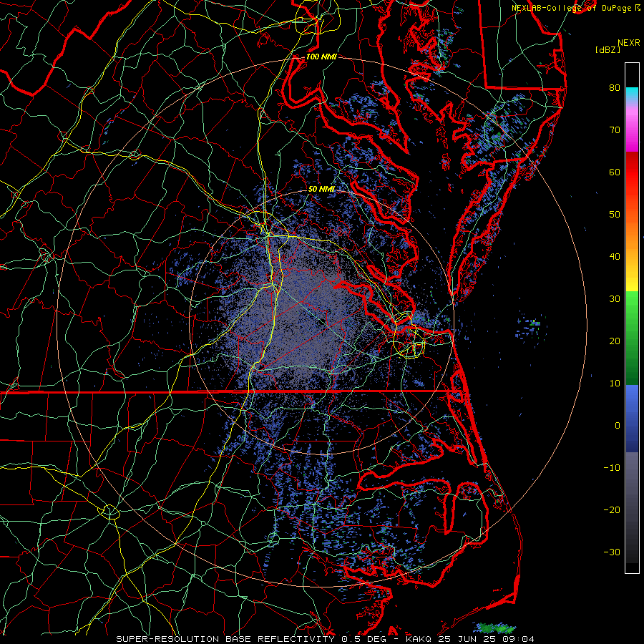The width and height of the screenshot is (644, 644).
Task: Click the 100 NMI range ring label
Action: 321,57
